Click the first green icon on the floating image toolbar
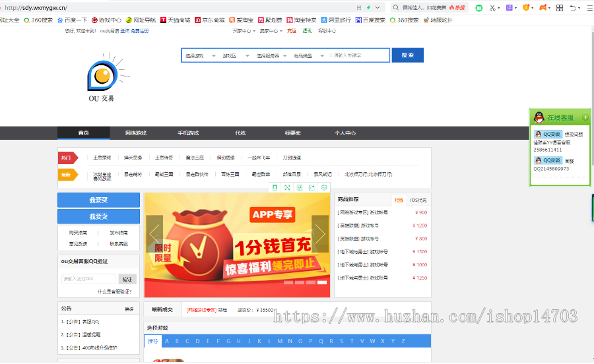Screen dimensions: 594x364 275,188
